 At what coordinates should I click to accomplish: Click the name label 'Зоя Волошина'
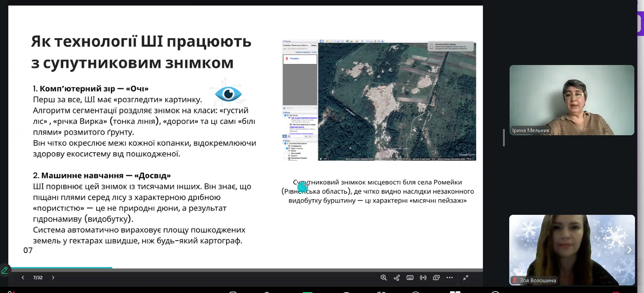coord(538,281)
